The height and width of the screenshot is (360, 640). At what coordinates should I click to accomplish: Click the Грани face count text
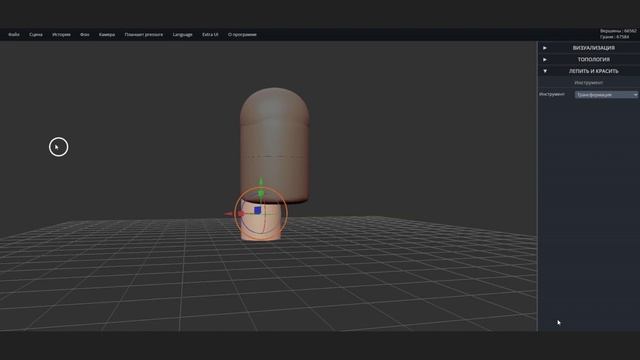[614, 37]
